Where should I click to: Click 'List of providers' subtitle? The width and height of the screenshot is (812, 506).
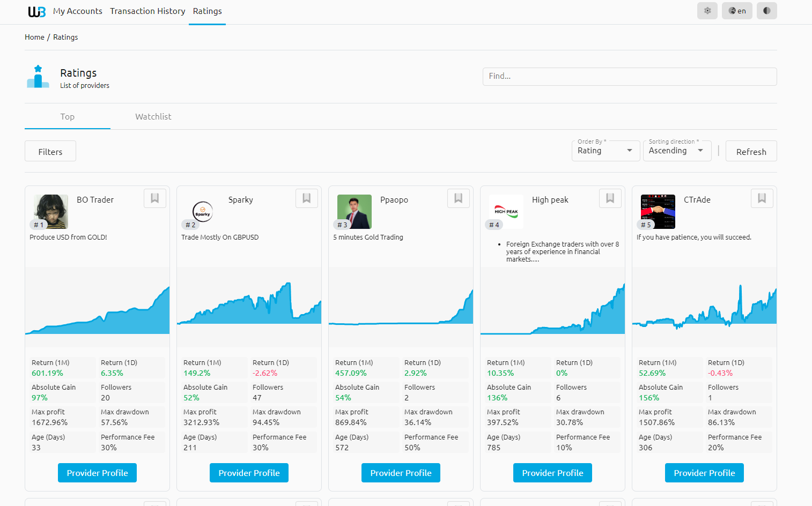pyautogui.click(x=85, y=86)
